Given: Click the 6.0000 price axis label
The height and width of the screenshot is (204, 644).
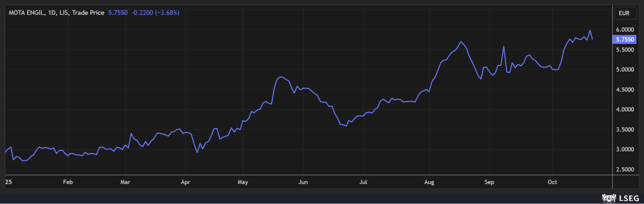Looking at the screenshot, I should 625,30.
